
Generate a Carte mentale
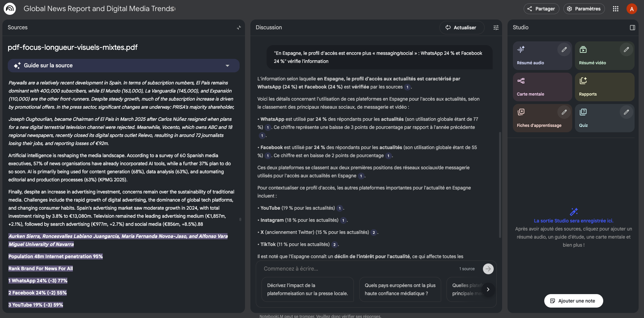coord(542,87)
